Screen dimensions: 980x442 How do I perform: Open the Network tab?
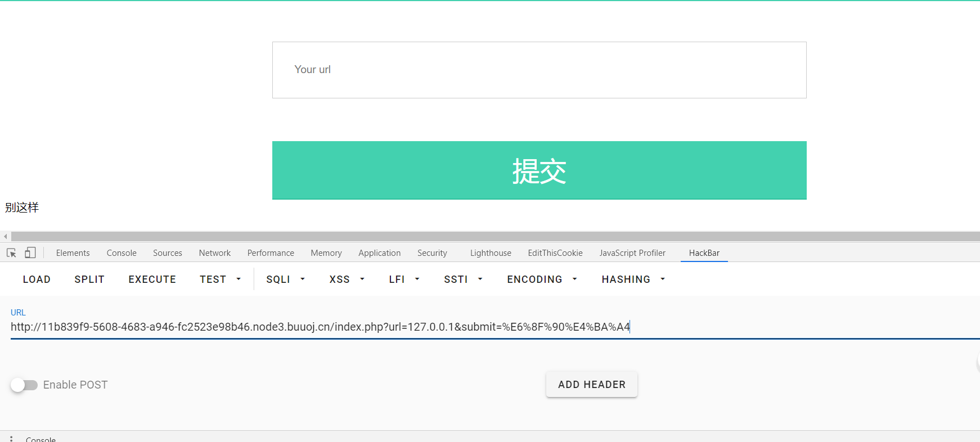coord(215,253)
